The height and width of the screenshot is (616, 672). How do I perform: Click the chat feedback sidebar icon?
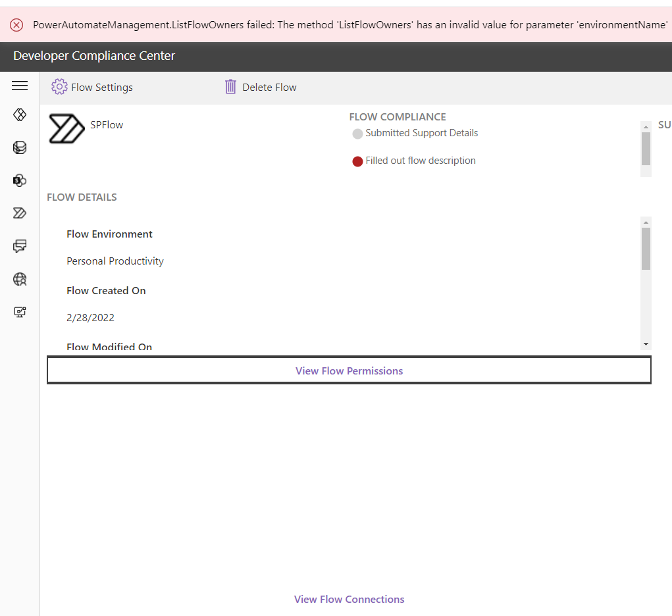(x=20, y=245)
